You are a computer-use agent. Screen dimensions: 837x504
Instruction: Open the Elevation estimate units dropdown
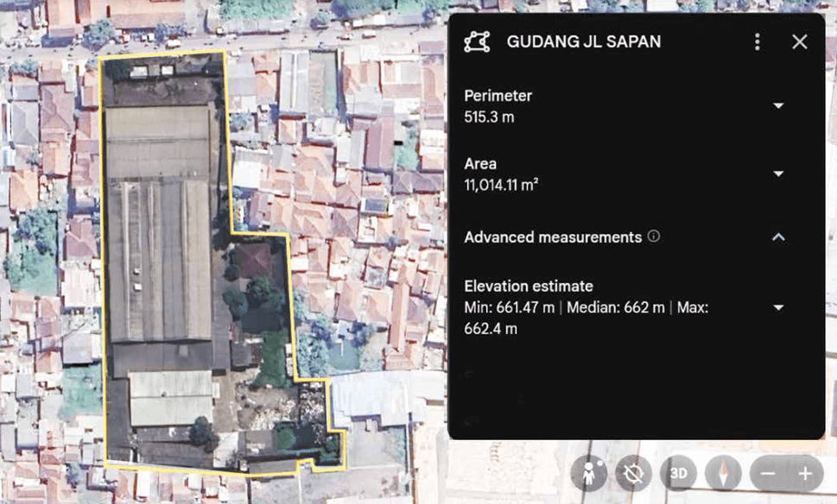tap(778, 307)
